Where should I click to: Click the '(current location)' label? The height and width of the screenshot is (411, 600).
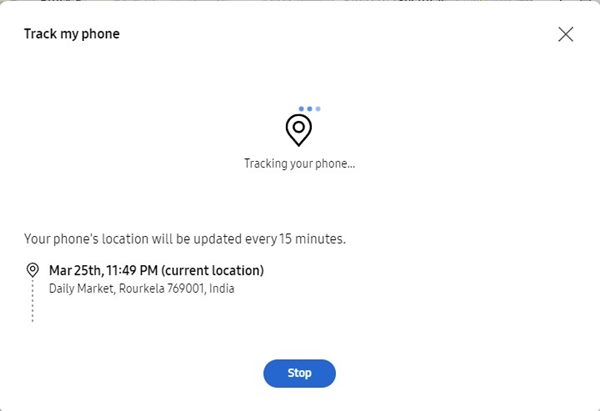212,271
